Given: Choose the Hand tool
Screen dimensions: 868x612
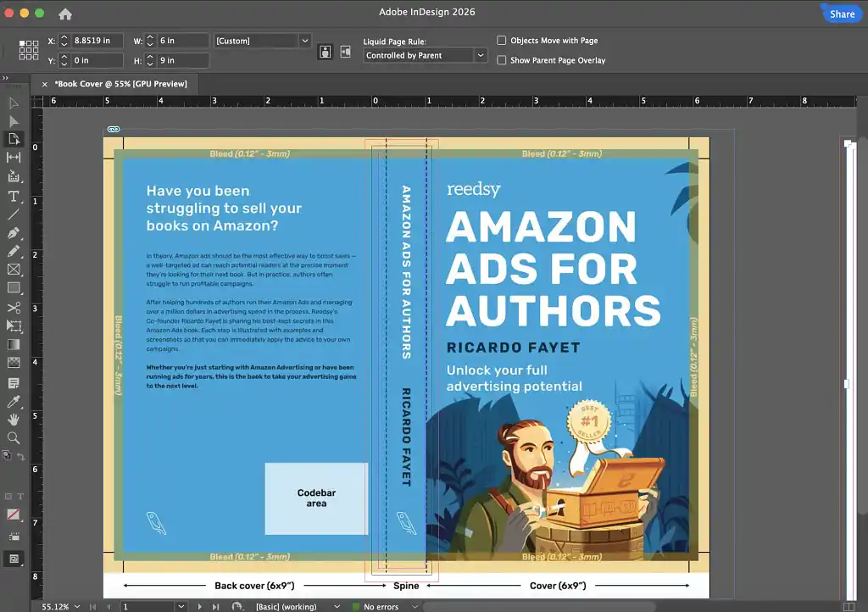Looking at the screenshot, I should (x=14, y=420).
